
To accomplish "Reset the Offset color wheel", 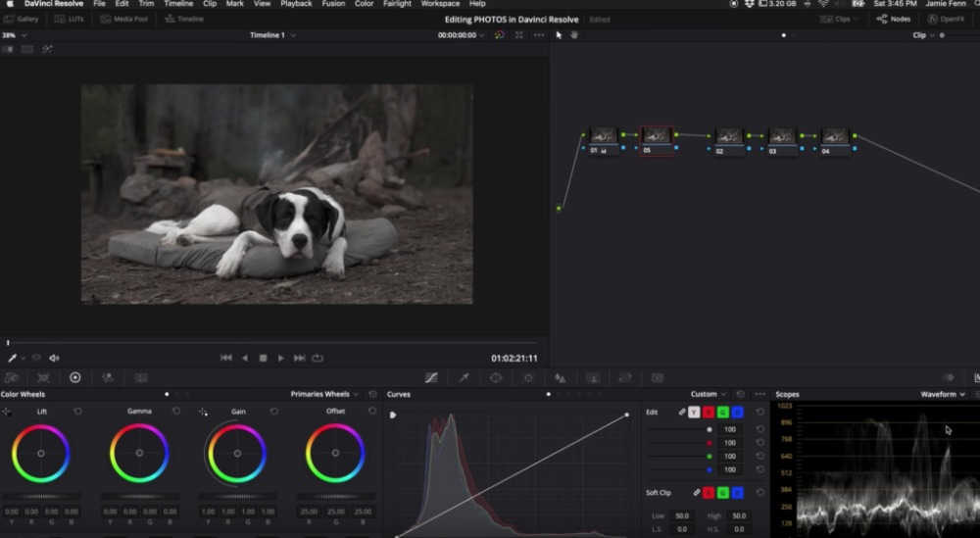I will tap(372, 412).
